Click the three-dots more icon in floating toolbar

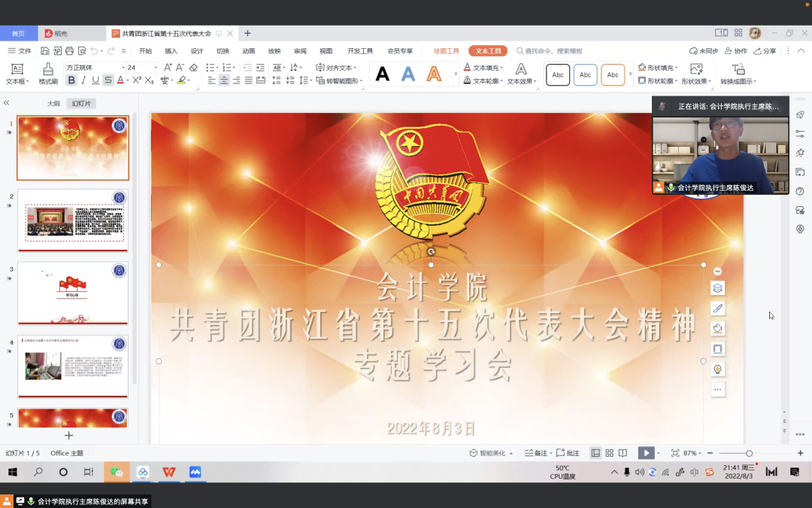[717, 389]
